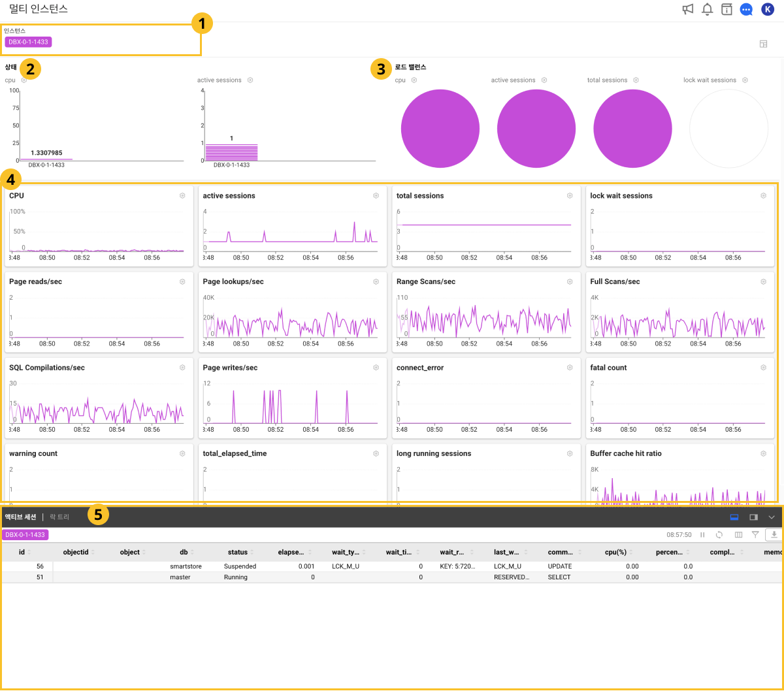Sort the table by comm... column header

coord(564,552)
